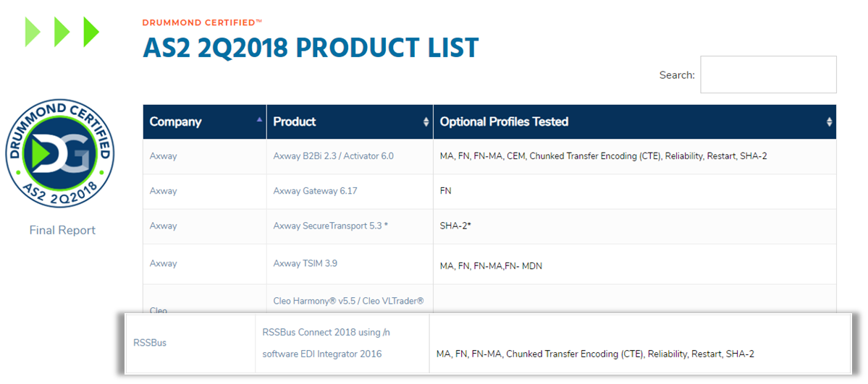
Task: Open the Final Report link
Action: point(62,230)
